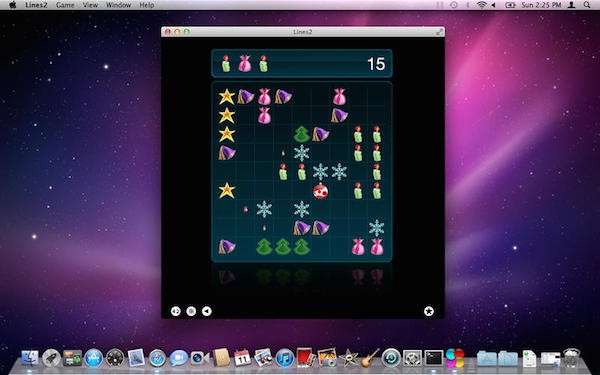This screenshot has width=600, height=375.
Task: Toggle the sound button at the window's bottom-left
Action: 176,311
